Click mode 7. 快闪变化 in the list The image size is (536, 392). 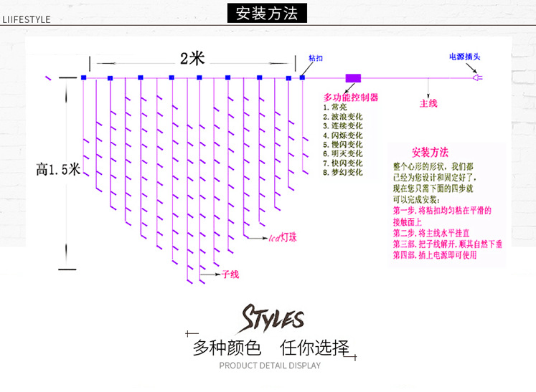tap(342, 163)
